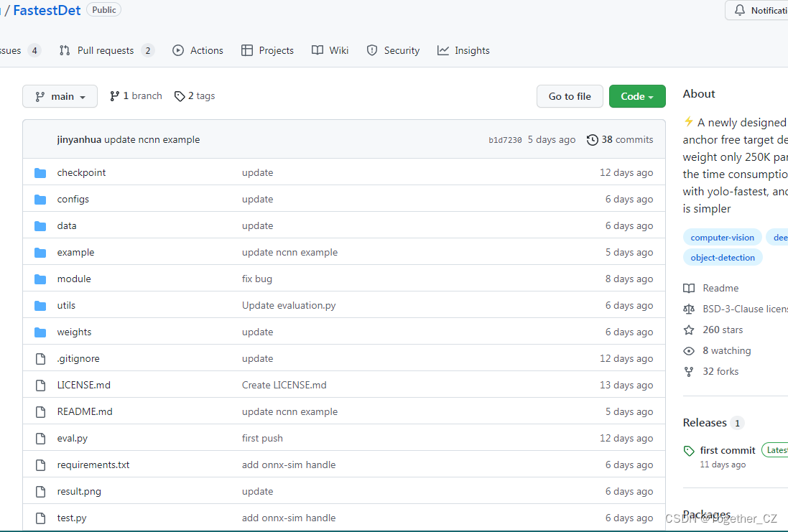The height and width of the screenshot is (532, 788).
Task: Go to the Projects tab
Action: point(267,51)
